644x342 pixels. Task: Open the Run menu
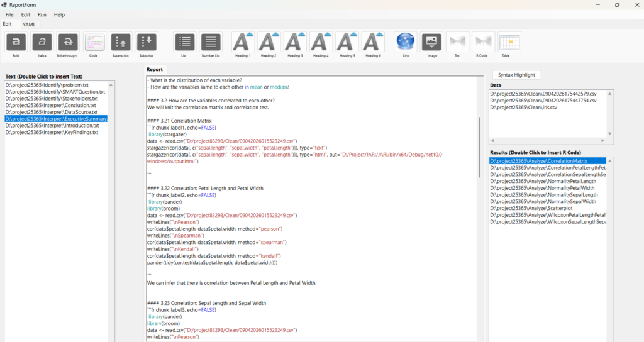[42, 14]
